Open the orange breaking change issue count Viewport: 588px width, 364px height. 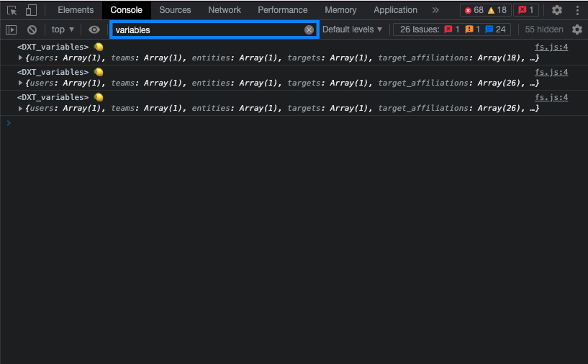(473, 29)
